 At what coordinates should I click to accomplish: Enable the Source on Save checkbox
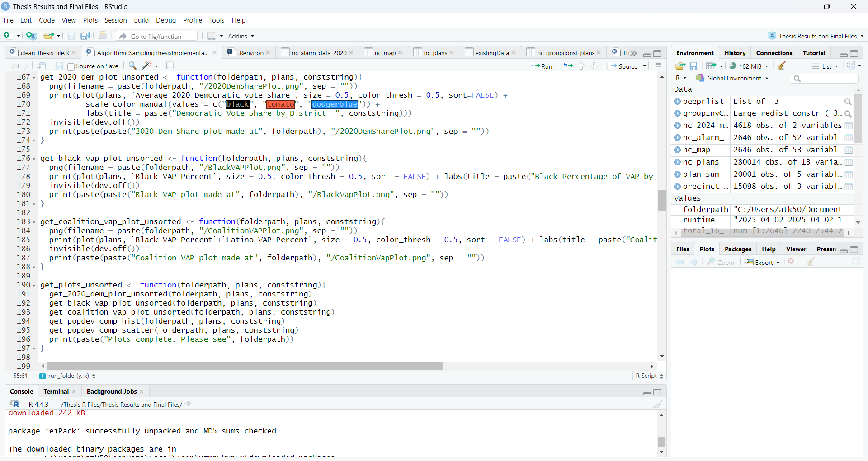(x=71, y=66)
